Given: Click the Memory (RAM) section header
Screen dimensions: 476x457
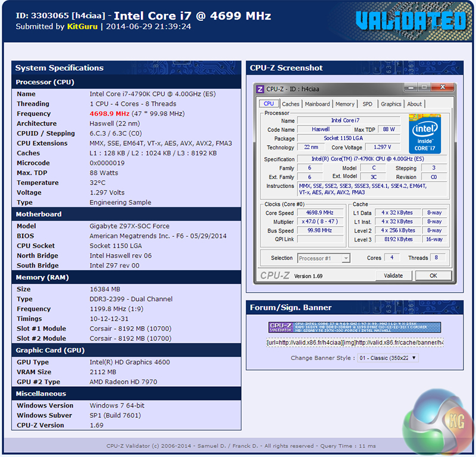Looking at the screenshot, I should (x=126, y=277).
